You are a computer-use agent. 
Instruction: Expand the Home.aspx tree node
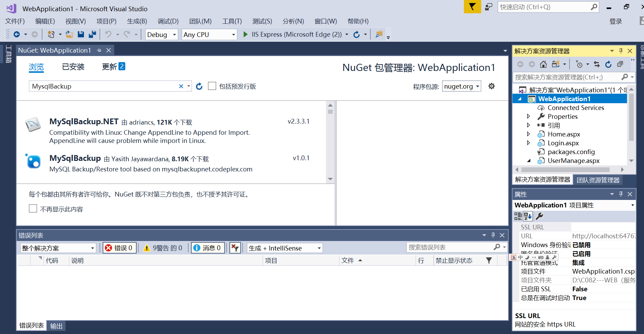point(528,134)
